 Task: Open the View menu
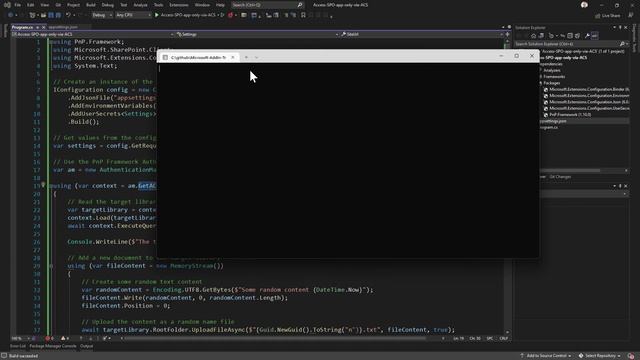click(x=44, y=5)
